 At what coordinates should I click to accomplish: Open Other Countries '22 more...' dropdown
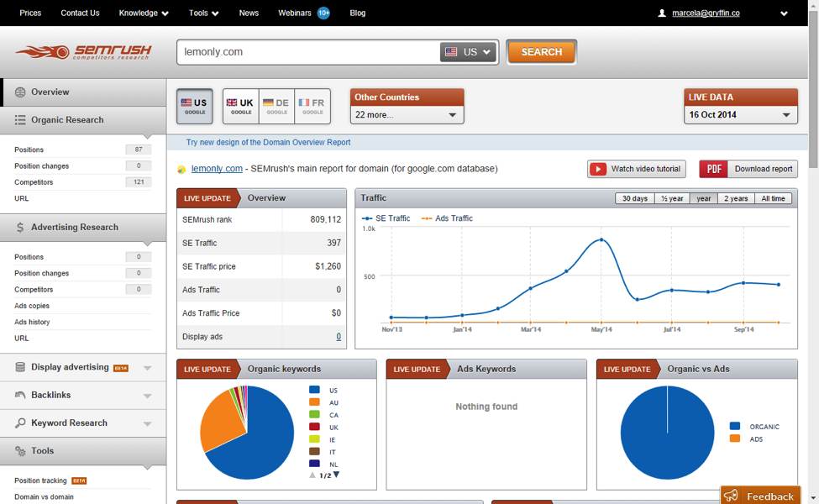click(407, 115)
